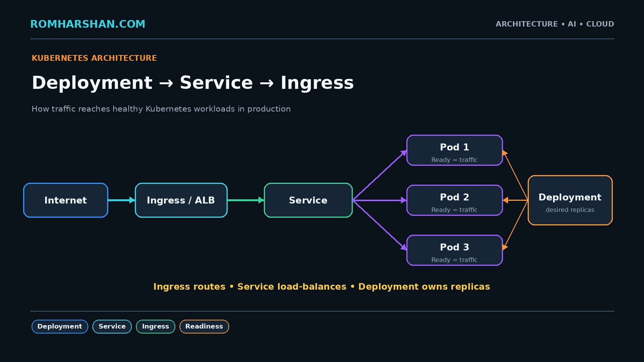Click the orange Deployment node
The width and height of the screenshot is (644, 362).
570,200
